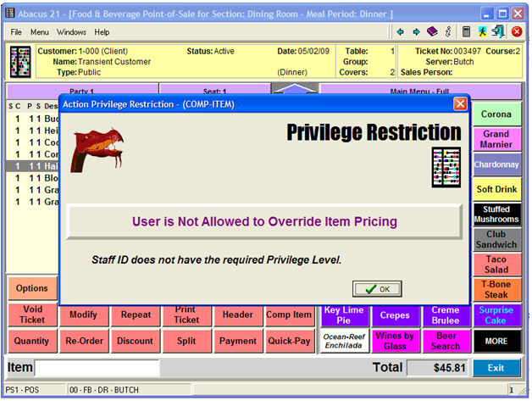Select the Key Lime Pie button
Screen dimensions: 532x401
point(344,315)
